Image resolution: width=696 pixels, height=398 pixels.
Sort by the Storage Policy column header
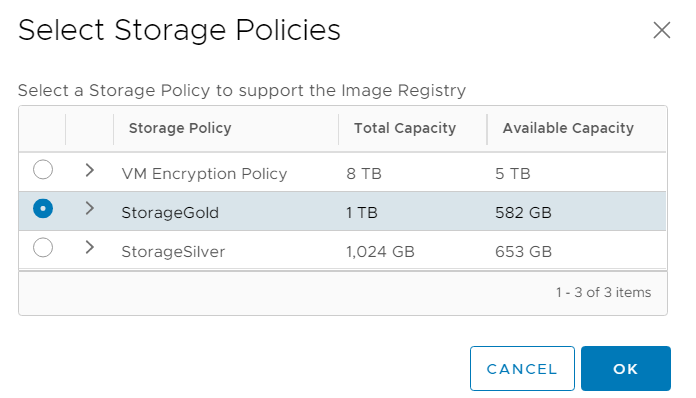coord(180,128)
